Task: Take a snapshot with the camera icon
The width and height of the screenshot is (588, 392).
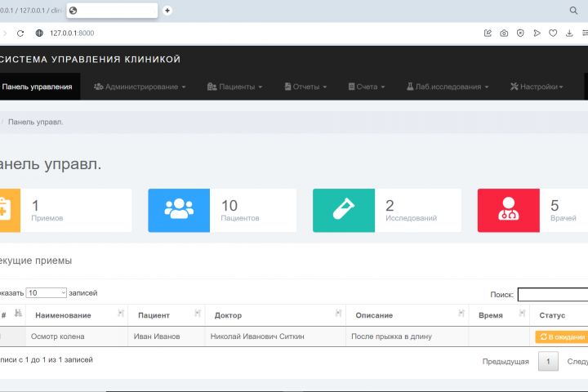Action: click(x=504, y=33)
